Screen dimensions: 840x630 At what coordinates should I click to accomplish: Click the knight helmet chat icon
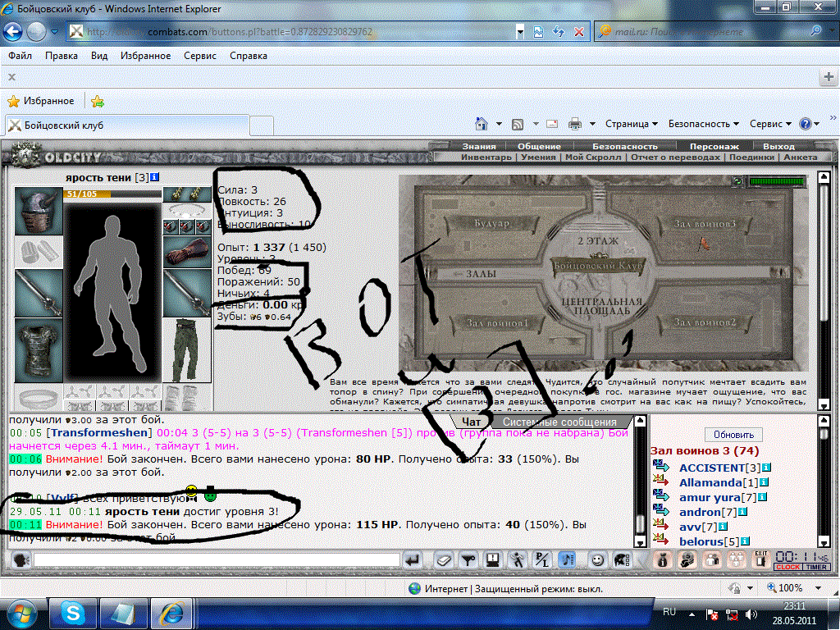tap(622, 560)
